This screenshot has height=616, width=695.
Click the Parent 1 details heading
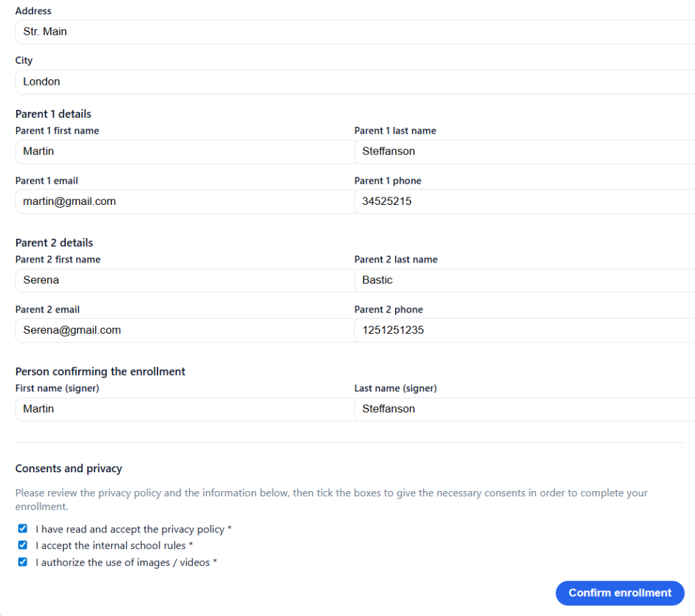[x=53, y=113]
